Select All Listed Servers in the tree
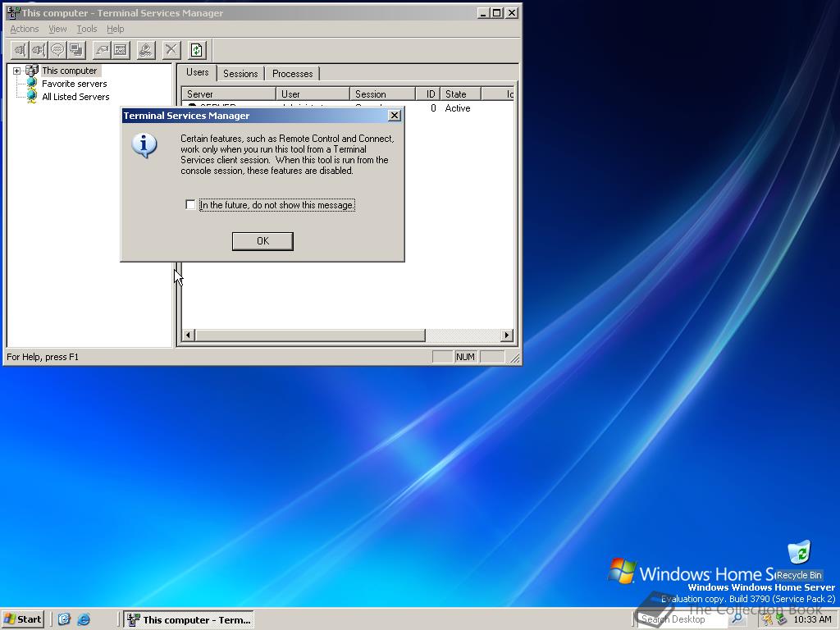The image size is (840, 630). click(75, 97)
